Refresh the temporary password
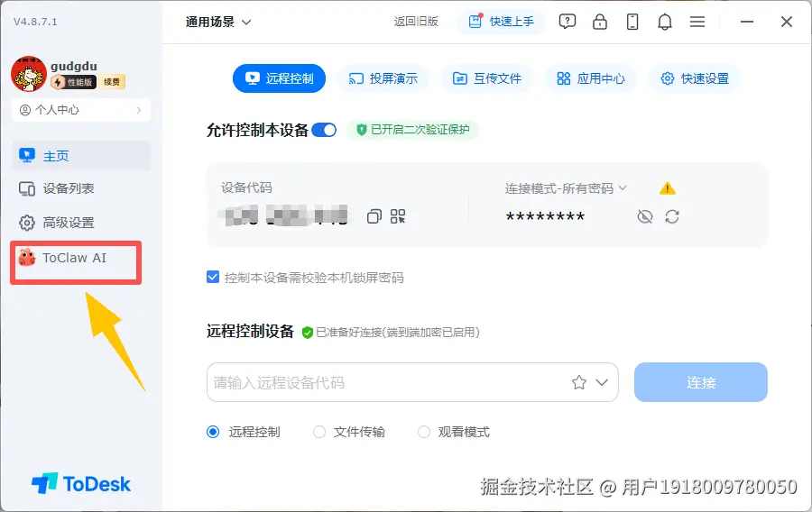This screenshot has height=512, width=812. coord(672,216)
